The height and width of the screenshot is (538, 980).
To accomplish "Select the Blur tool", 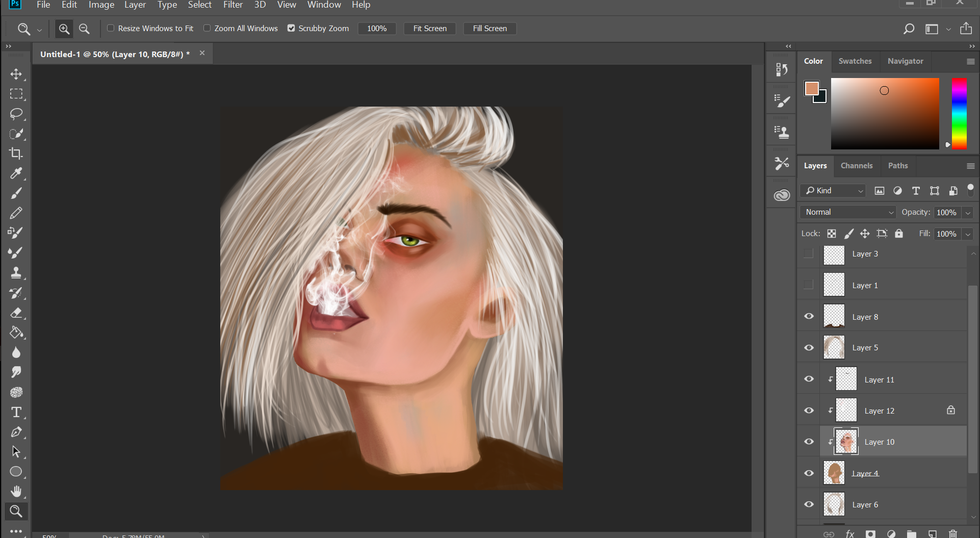I will [16, 352].
